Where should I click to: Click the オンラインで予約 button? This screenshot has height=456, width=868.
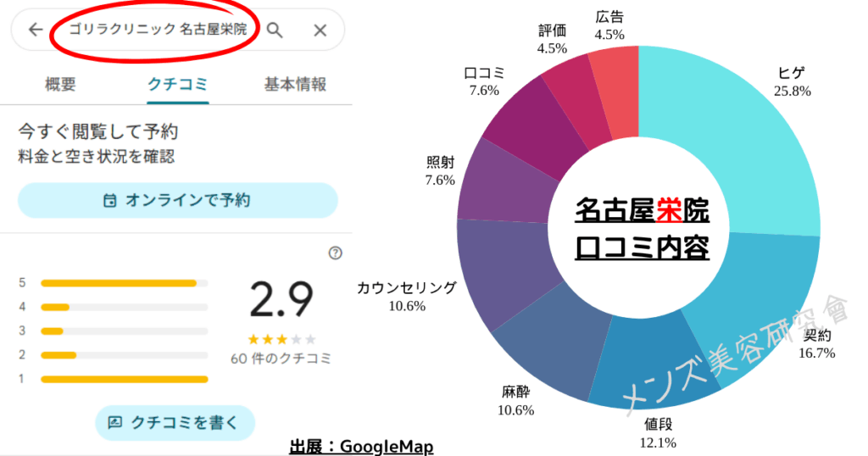tap(178, 200)
